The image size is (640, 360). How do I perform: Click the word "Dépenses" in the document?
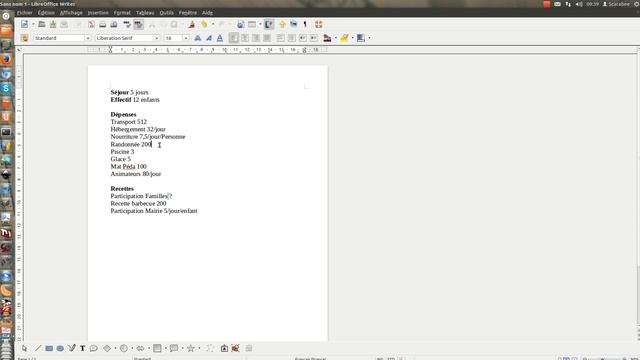tap(123, 114)
